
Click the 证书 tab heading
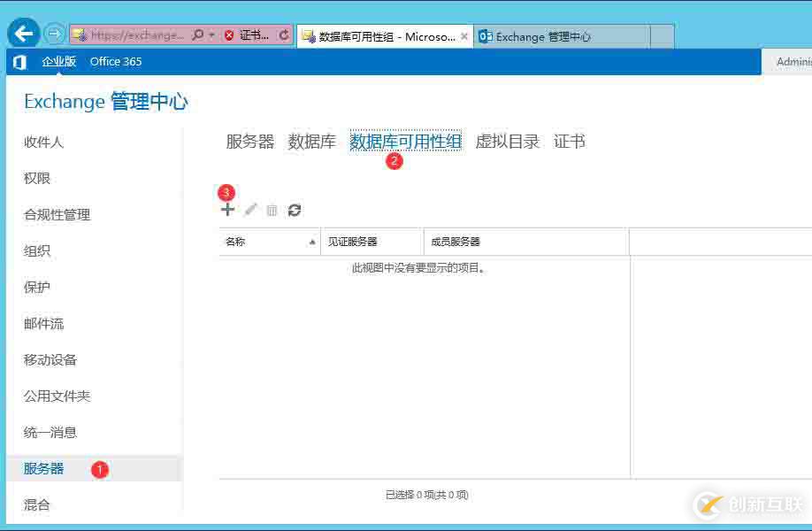pos(570,140)
